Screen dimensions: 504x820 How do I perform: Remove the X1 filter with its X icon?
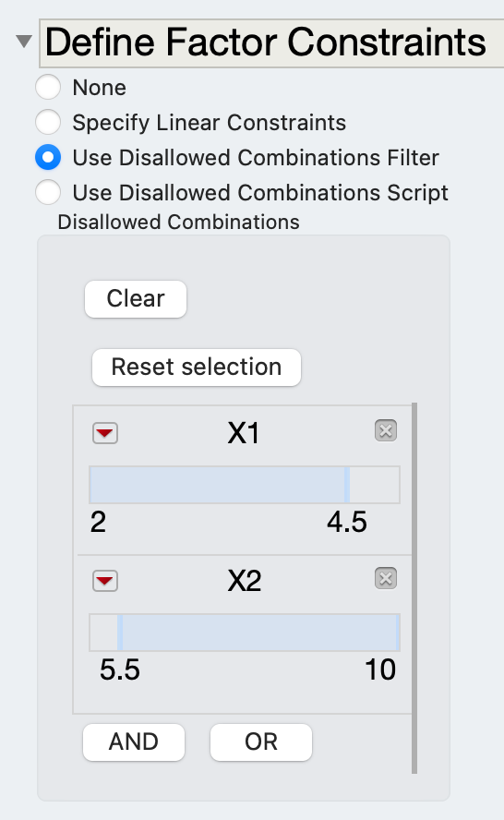pos(386,431)
